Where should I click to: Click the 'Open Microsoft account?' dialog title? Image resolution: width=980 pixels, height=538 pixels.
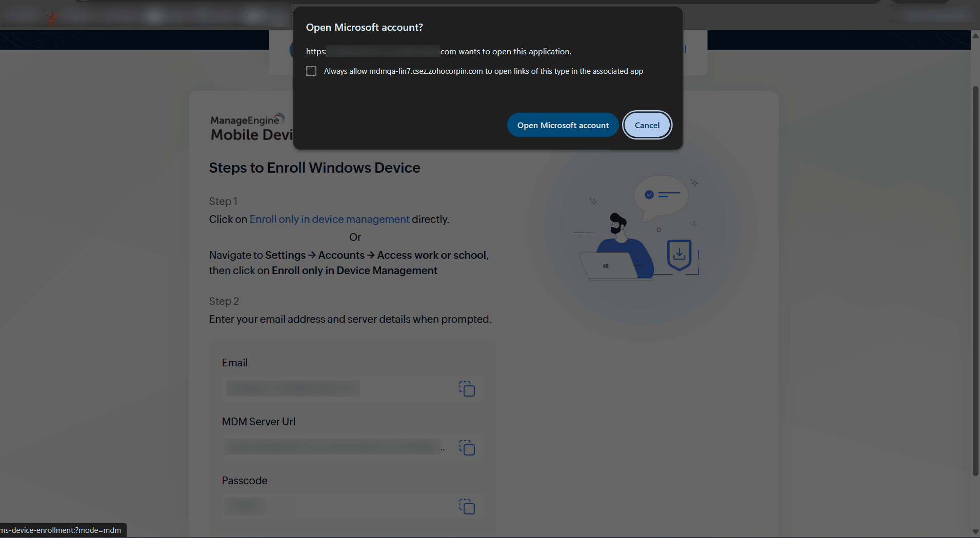coord(365,28)
